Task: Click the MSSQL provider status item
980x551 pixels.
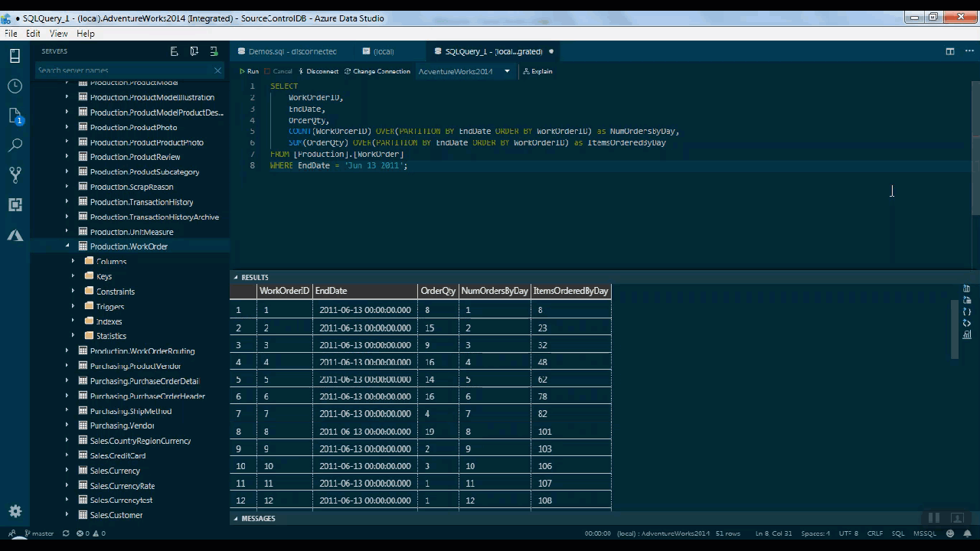Action: (925, 533)
